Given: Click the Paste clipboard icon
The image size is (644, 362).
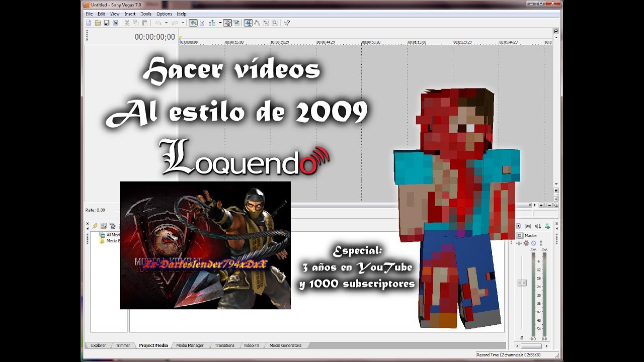Looking at the screenshot, I should click(145, 23).
